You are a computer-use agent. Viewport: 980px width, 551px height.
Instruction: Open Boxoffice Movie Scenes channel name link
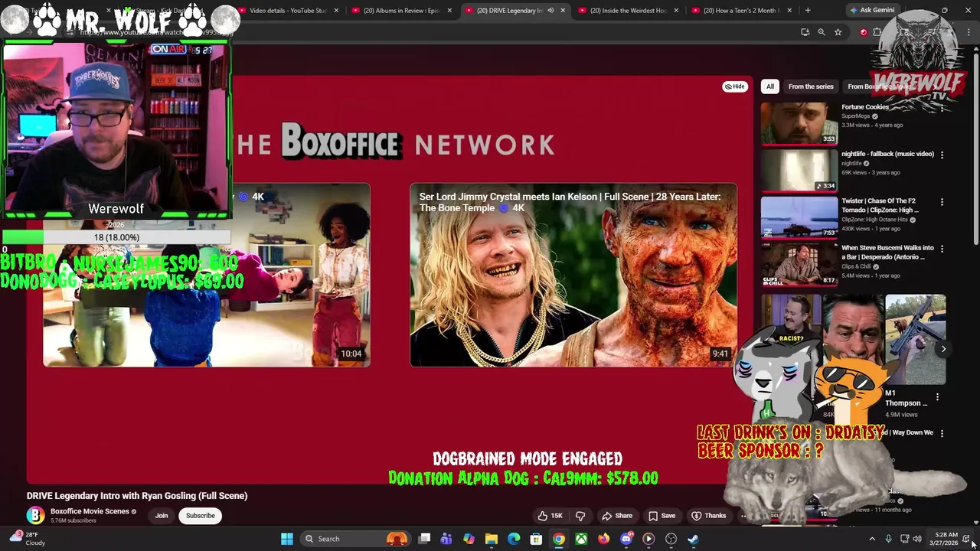(90, 511)
